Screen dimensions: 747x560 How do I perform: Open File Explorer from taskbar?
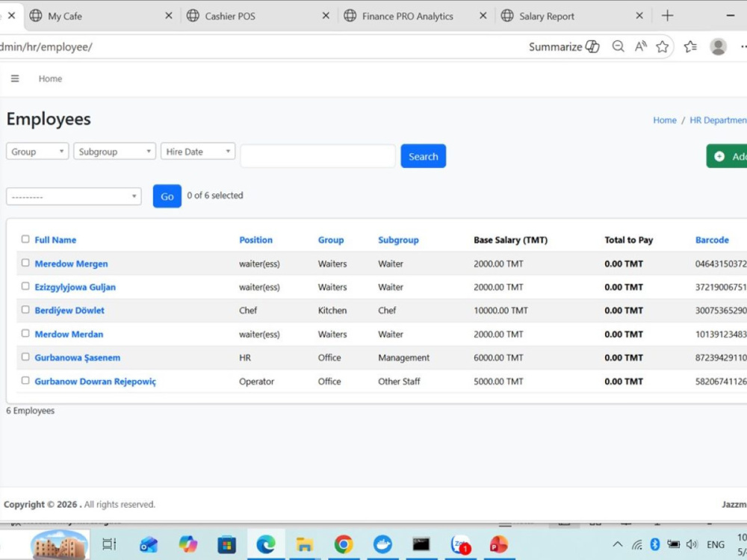(305, 544)
